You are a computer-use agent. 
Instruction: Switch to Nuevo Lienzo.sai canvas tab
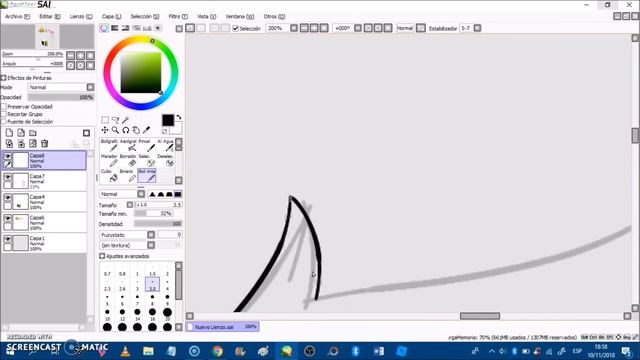tap(222, 327)
